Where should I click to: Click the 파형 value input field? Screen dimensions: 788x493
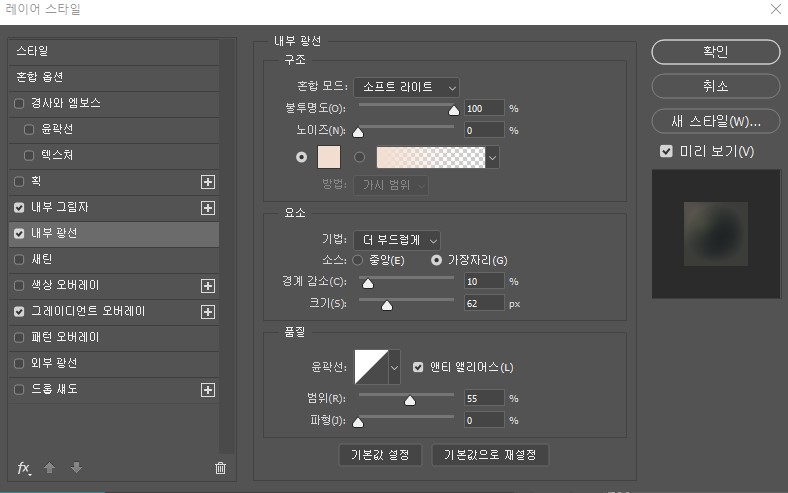[484, 421]
